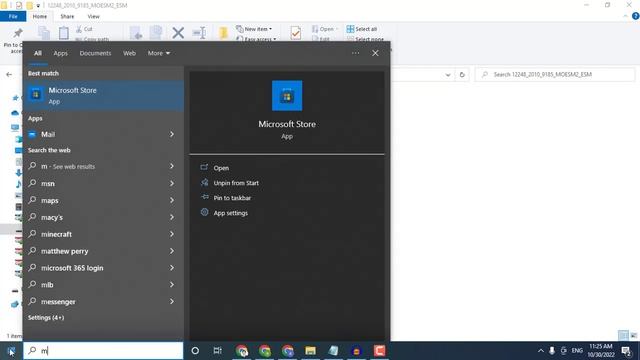The width and height of the screenshot is (640, 360).
Task: Open the red app icon on taskbar
Action: click(x=379, y=351)
